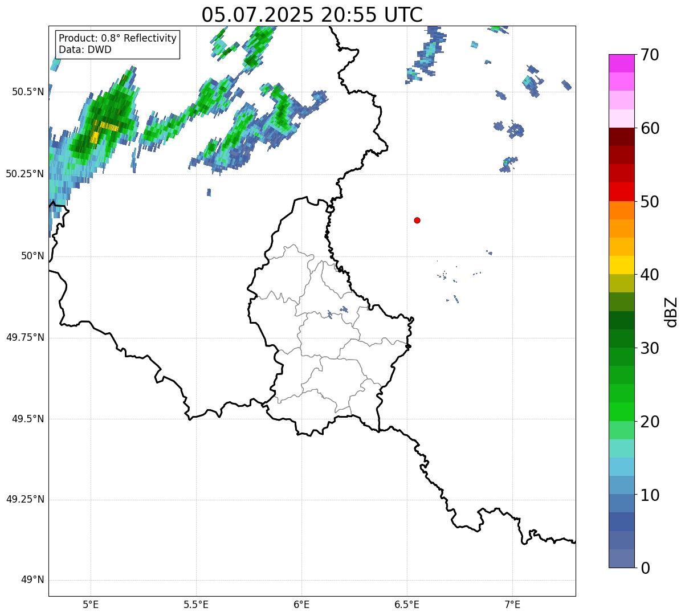Image resolution: width=685 pixels, height=616 pixels.
Task: Click the 50.5°N latitude label
Action: pos(28,92)
